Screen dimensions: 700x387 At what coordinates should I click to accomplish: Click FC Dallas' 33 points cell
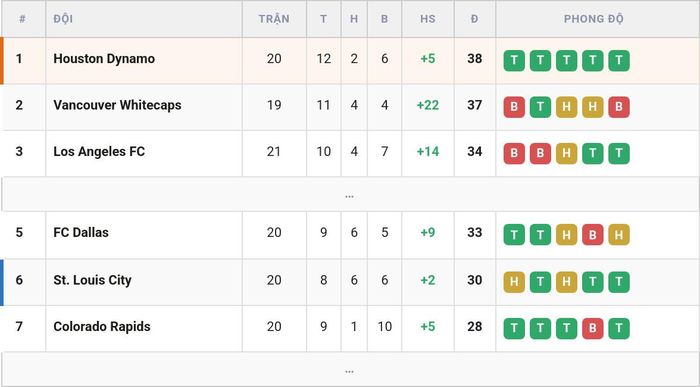pyautogui.click(x=475, y=232)
